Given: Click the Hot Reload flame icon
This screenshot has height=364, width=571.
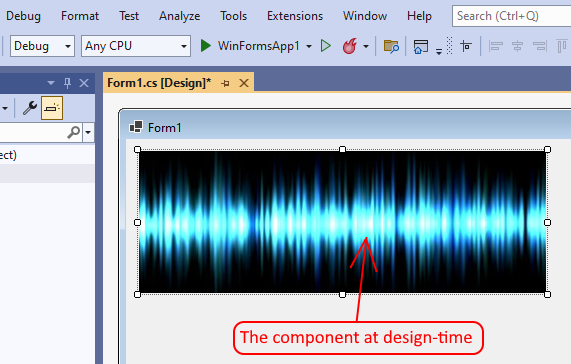Looking at the screenshot, I should [350, 46].
